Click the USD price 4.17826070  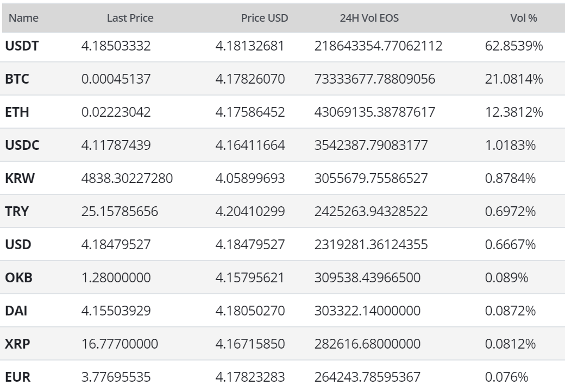(x=250, y=79)
